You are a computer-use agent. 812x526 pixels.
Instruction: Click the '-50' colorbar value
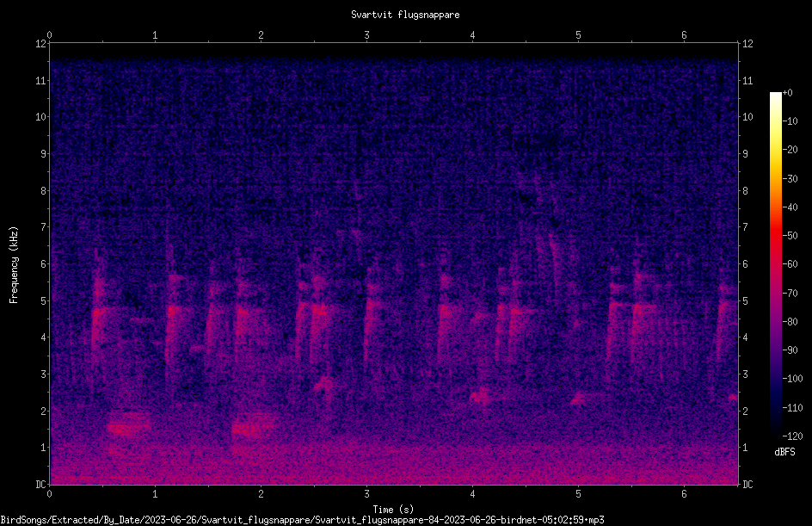click(x=790, y=236)
